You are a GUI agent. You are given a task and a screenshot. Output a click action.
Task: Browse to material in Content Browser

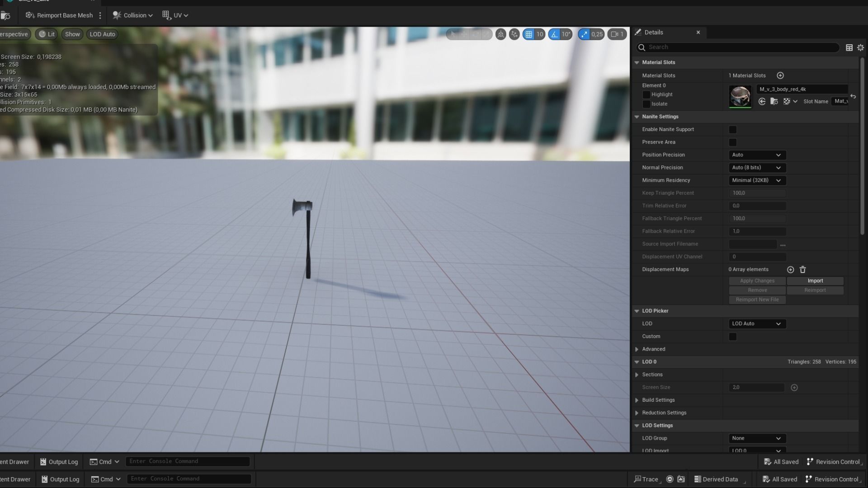pyautogui.click(x=774, y=102)
